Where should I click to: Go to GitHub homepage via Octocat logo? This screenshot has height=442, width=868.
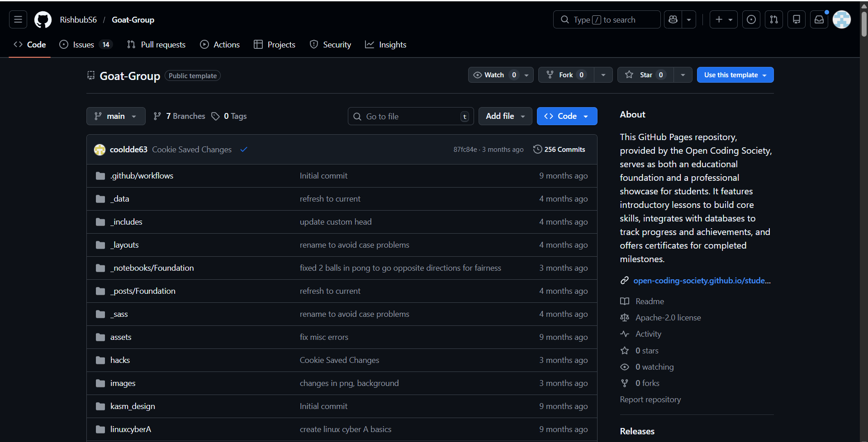coord(43,19)
